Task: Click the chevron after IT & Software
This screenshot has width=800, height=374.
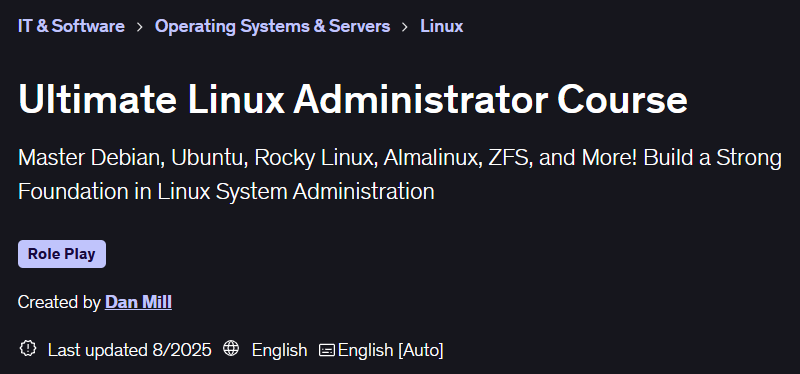Action: click(x=140, y=27)
